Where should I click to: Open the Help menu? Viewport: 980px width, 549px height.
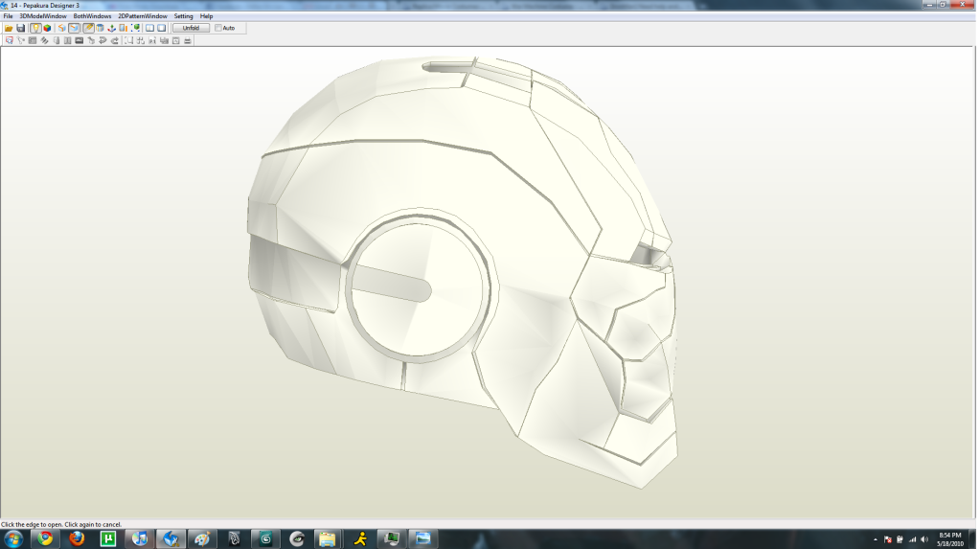[206, 16]
